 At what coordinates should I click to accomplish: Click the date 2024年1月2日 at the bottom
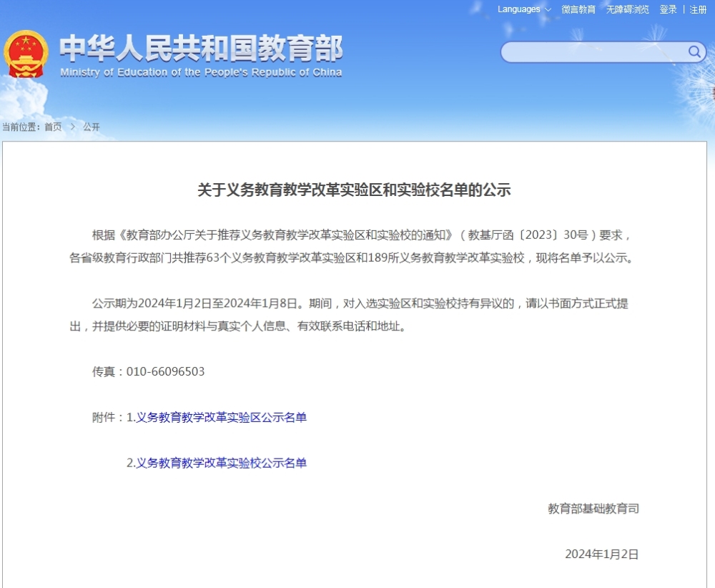[x=601, y=554]
